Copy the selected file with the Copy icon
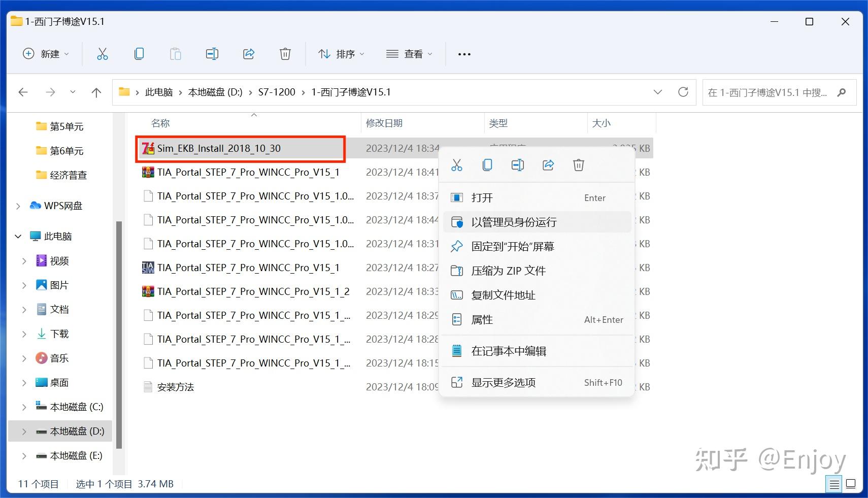 point(139,54)
